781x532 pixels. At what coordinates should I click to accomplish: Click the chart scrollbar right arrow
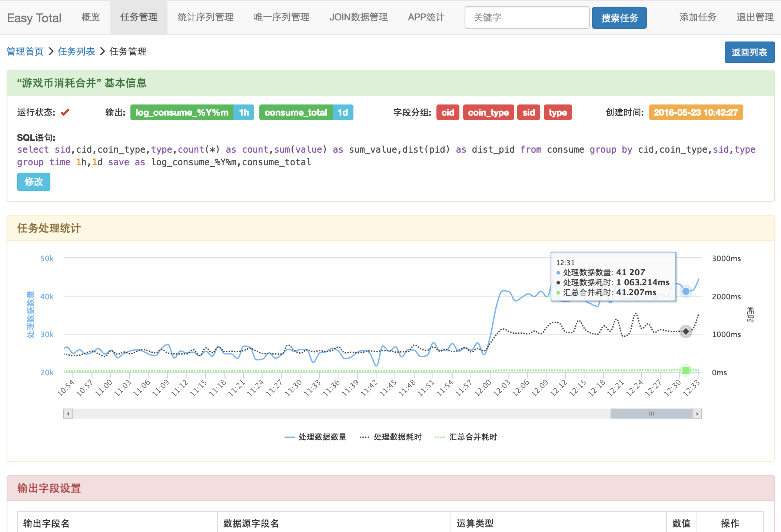(697, 413)
